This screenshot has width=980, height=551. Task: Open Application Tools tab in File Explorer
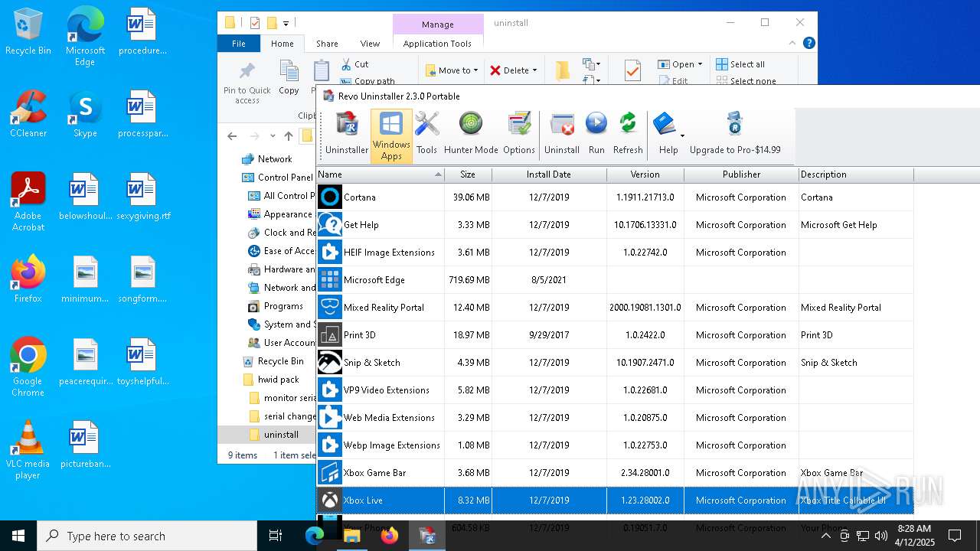coord(437,44)
